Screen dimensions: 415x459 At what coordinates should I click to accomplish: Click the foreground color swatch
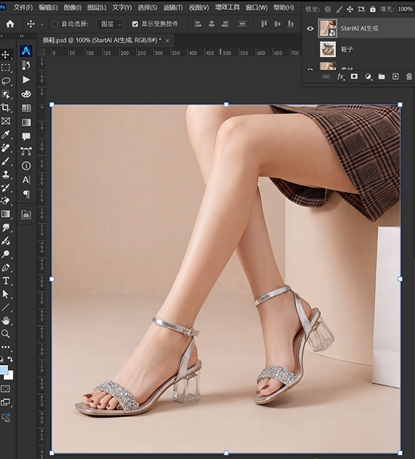pyautogui.click(x=3, y=369)
